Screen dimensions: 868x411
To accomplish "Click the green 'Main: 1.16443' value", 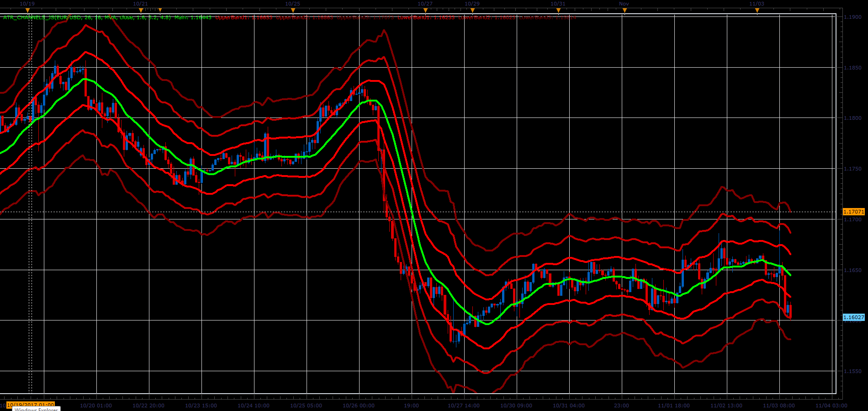I will (193, 17).
